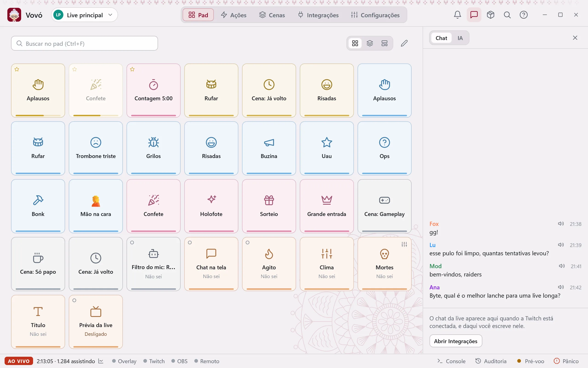Play Fox's message speaker icon
Screen dimensions: 588x368
(x=560, y=224)
